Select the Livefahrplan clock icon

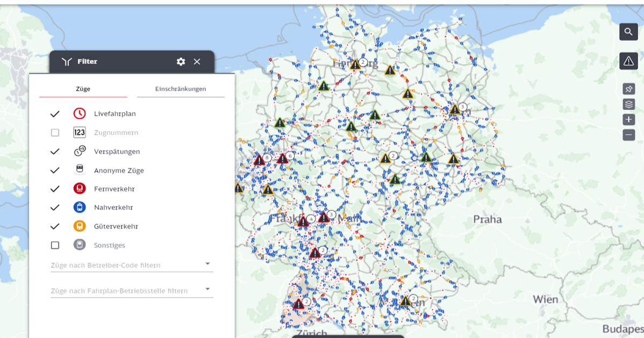(x=79, y=113)
